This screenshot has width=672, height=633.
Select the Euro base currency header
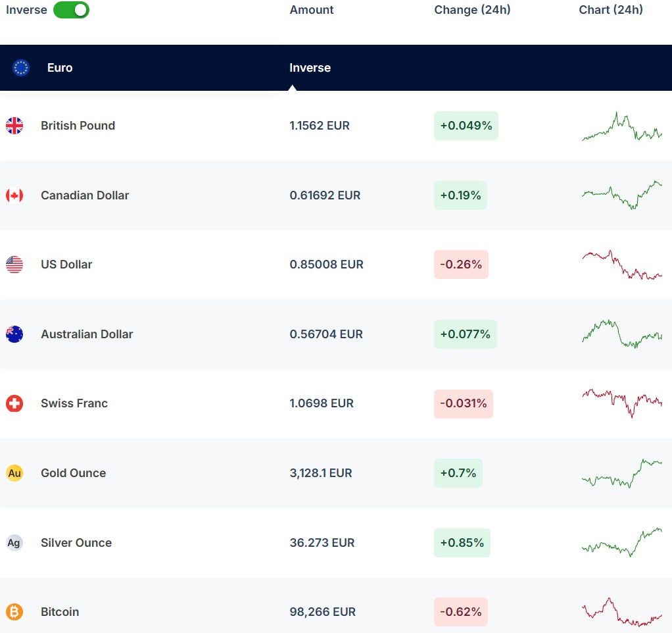(x=60, y=68)
